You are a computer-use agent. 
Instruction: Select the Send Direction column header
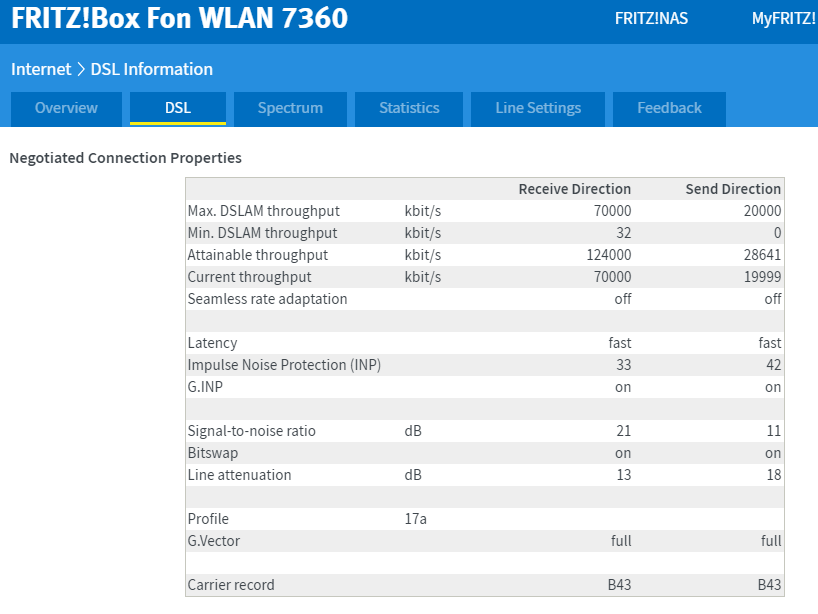pyautogui.click(x=733, y=189)
